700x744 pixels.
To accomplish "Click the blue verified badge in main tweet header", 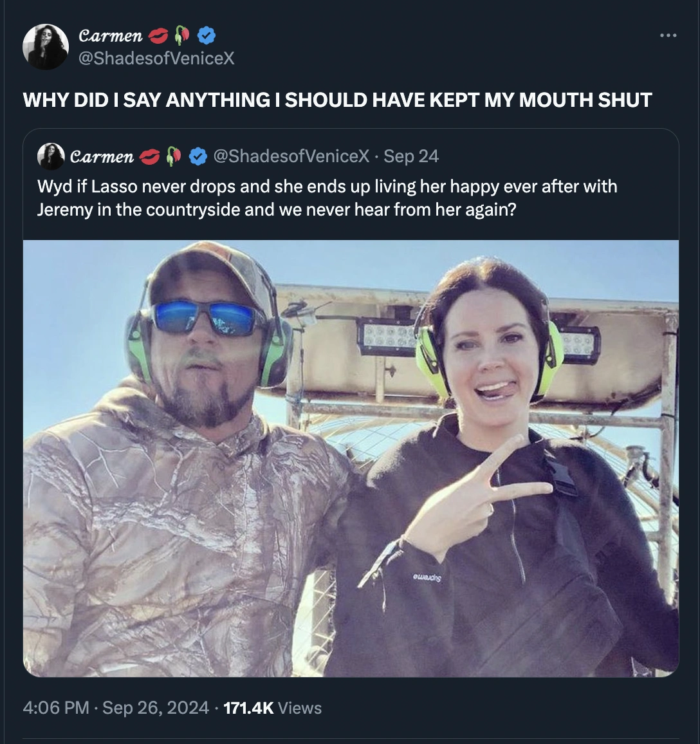I will click(205, 35).
